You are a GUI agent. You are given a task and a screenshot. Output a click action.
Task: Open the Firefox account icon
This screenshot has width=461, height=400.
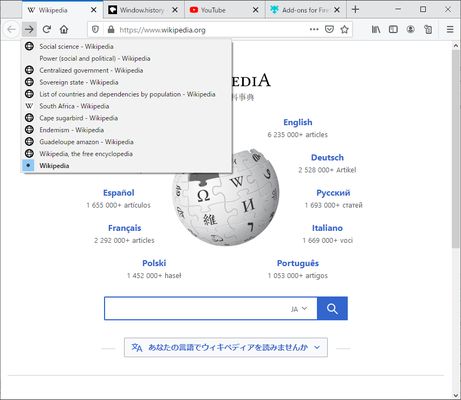[x=411, y=29]
